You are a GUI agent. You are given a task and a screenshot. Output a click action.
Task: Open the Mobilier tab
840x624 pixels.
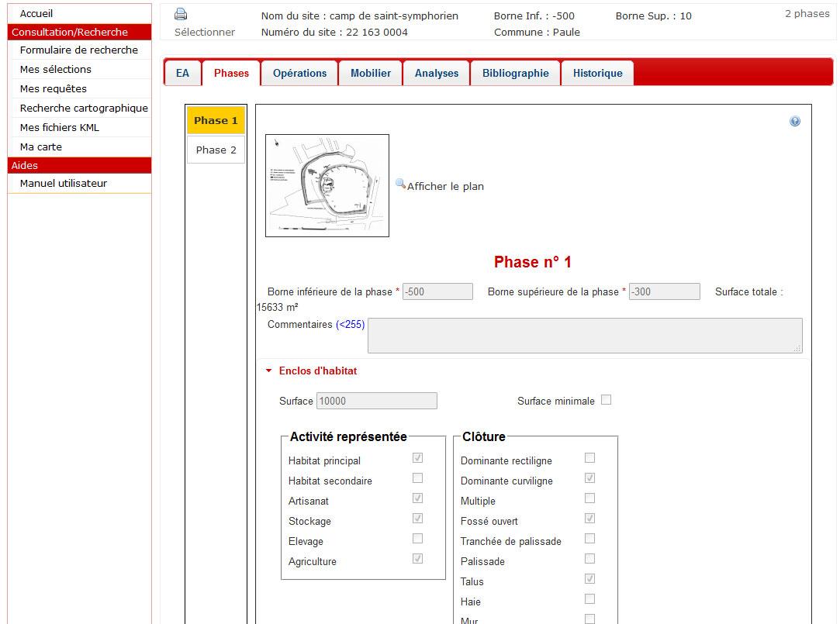tap(371, 73)
